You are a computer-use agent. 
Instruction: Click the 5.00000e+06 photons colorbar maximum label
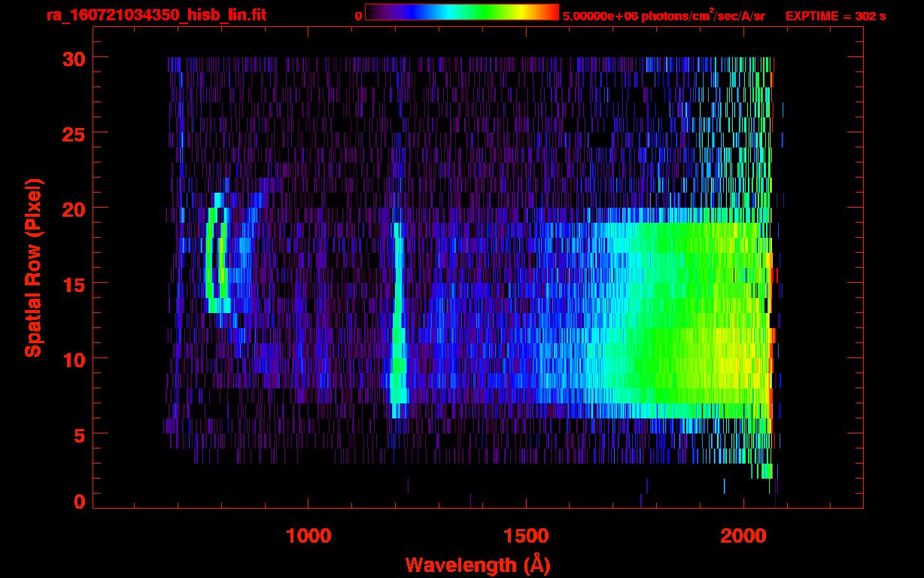[x=663, y=16]
